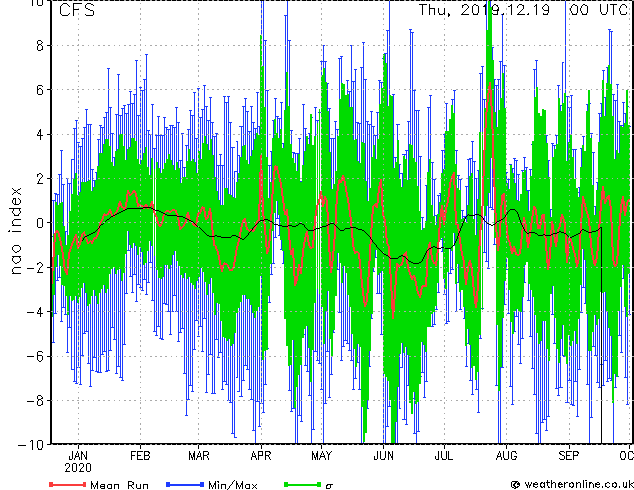
Task: Click the 'Min/Max' legend label
Action: click(232, 485)
